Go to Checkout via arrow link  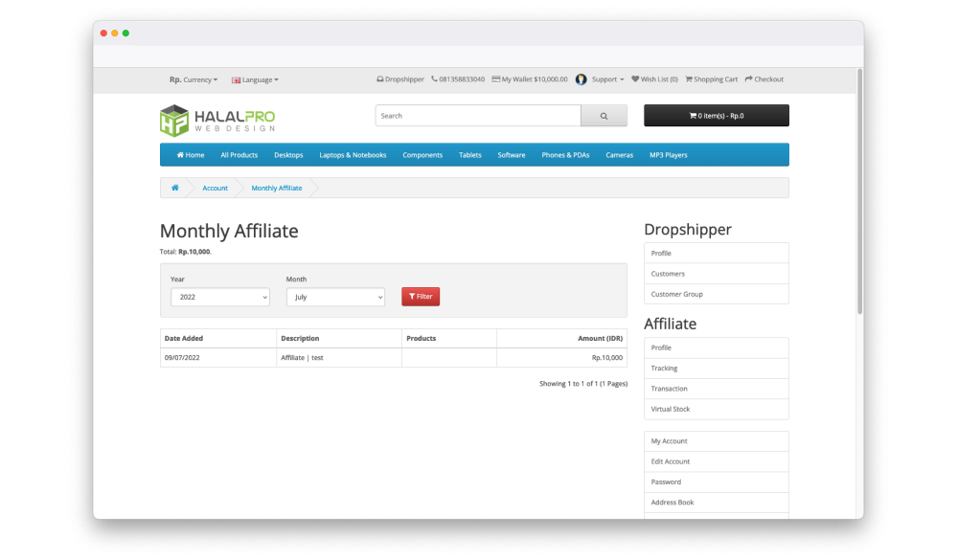764,79
